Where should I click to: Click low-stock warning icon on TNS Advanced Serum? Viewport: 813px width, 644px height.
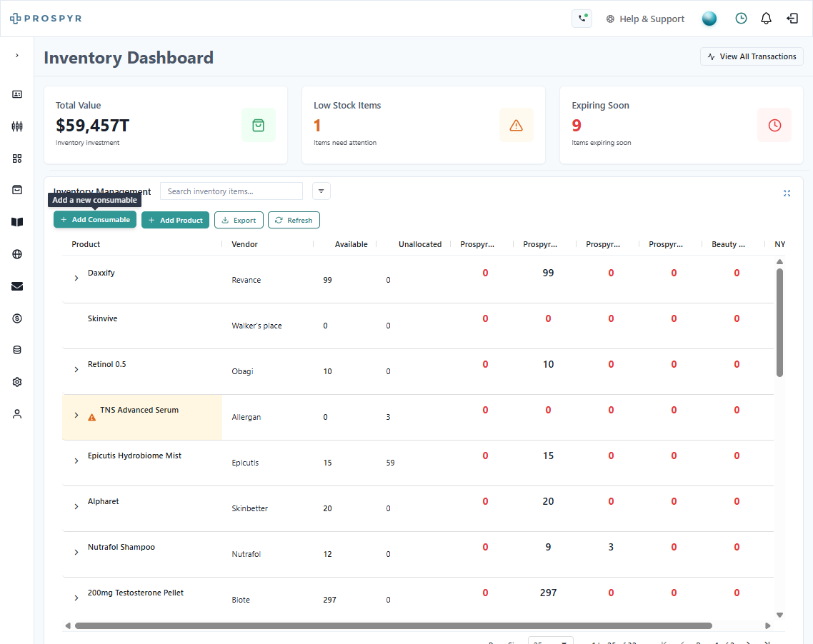(91, 418)
